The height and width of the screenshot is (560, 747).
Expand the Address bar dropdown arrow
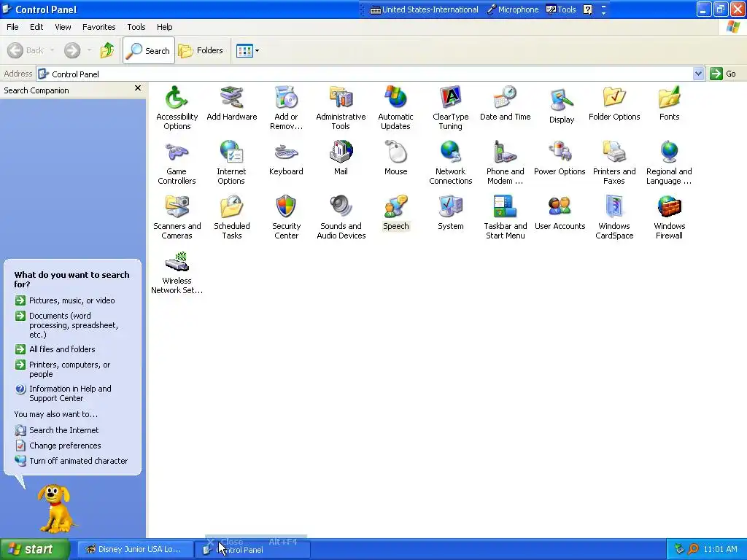[698, 74]
